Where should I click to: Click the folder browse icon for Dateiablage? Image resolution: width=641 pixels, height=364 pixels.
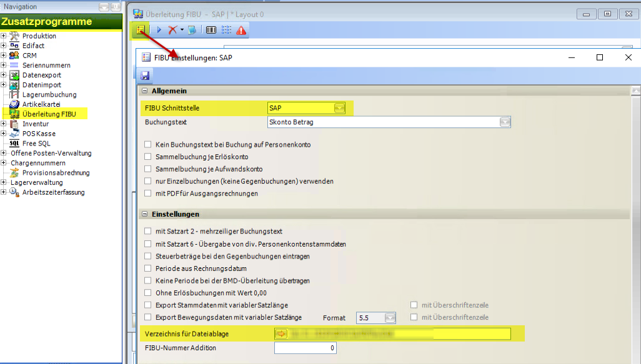point(281,334)
